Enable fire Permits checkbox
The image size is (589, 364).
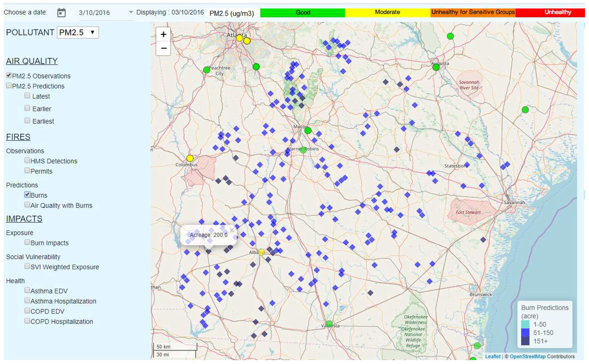click(27, 170)
